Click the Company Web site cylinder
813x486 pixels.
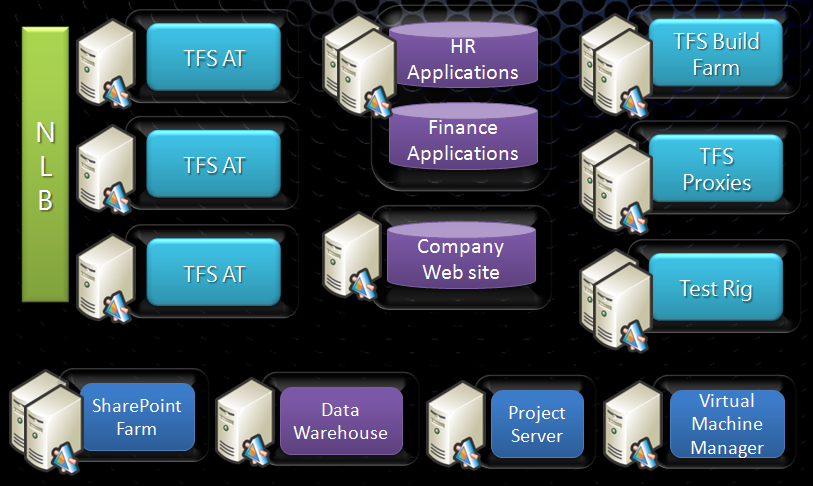pos(461,255)
